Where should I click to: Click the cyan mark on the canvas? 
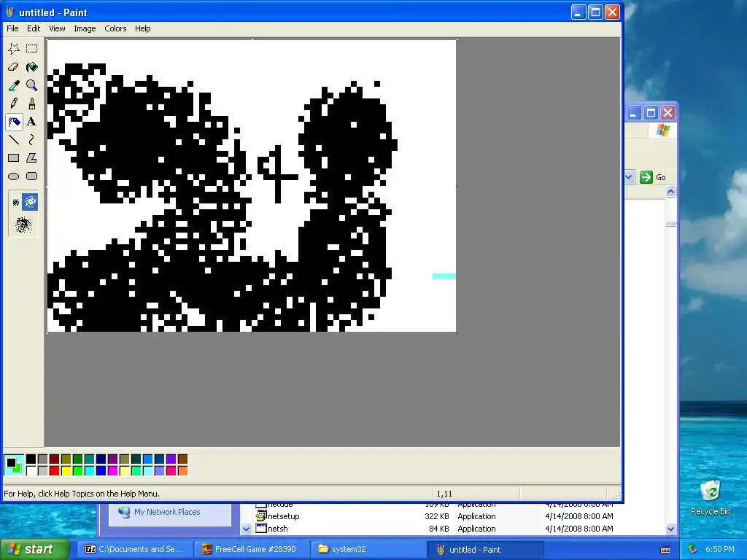[444, 276]
